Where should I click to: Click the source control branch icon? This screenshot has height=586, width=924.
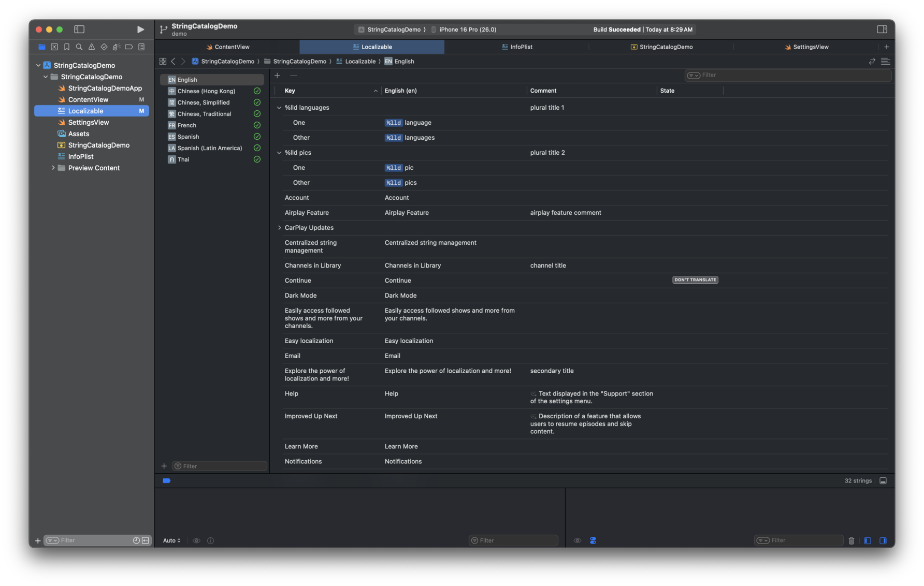[164, 30]
